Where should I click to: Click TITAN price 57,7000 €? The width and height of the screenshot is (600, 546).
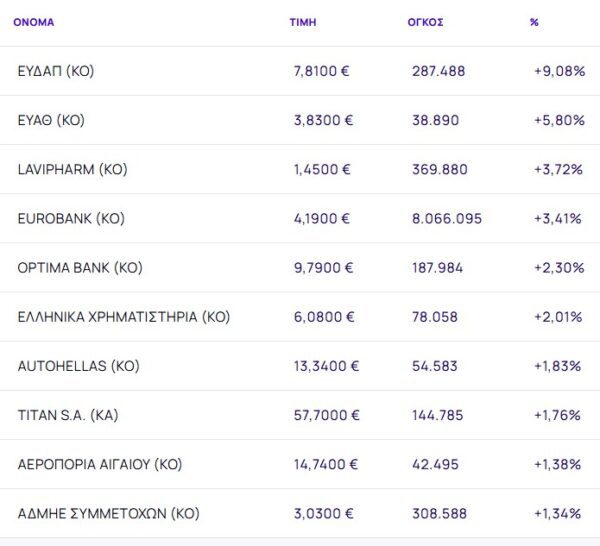tap(327, 415)
